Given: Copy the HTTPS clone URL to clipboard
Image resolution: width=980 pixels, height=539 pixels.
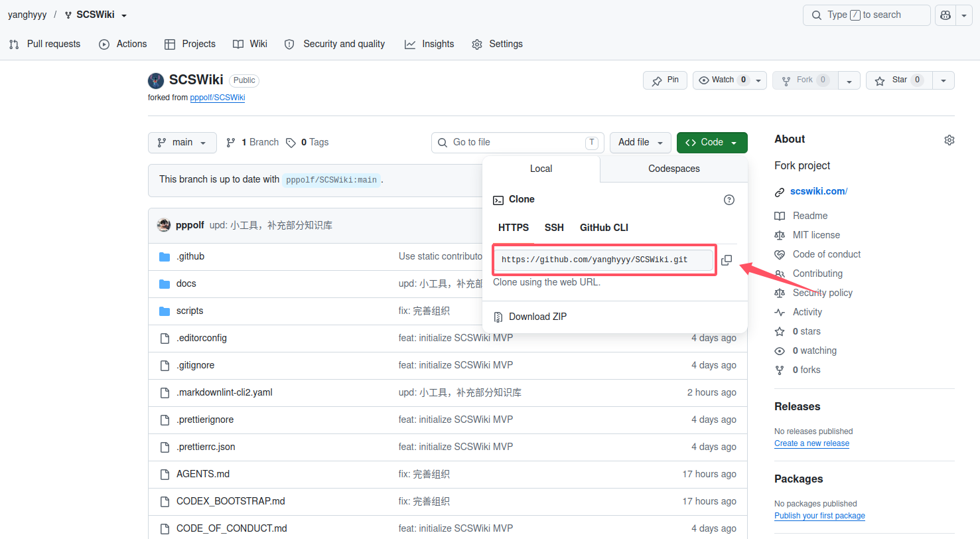Looking at the screenshot, I should pos(727,260).
